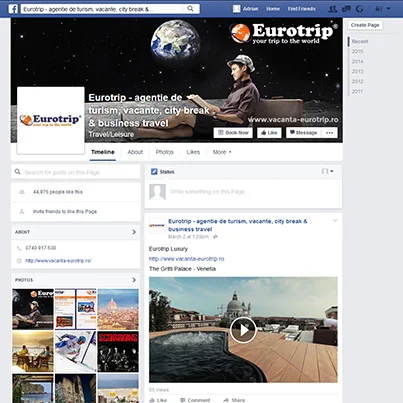
Task: Open the Scorpions band photo thumbnail
Action: 118,352
